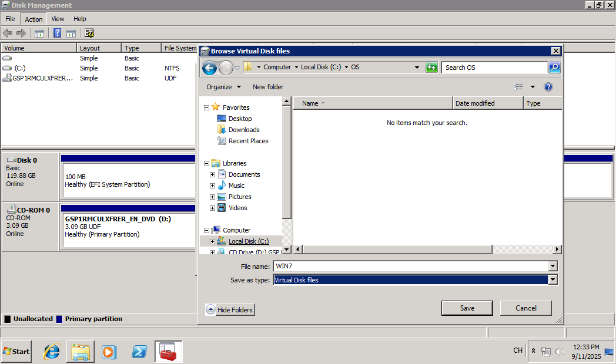Screen dimensions: 616x364
Task: Click the Hide Folders button
Action: pos(230,310)
